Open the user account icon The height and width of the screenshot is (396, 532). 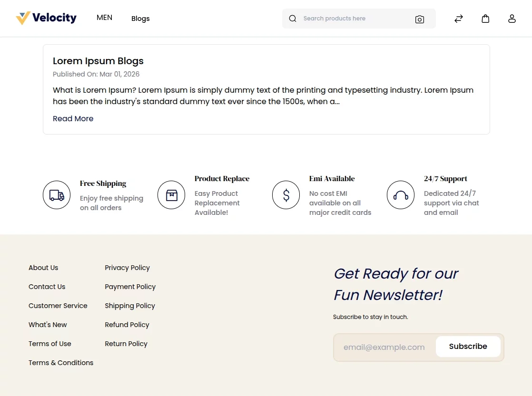pyautogui.click(x=512, y=19)
